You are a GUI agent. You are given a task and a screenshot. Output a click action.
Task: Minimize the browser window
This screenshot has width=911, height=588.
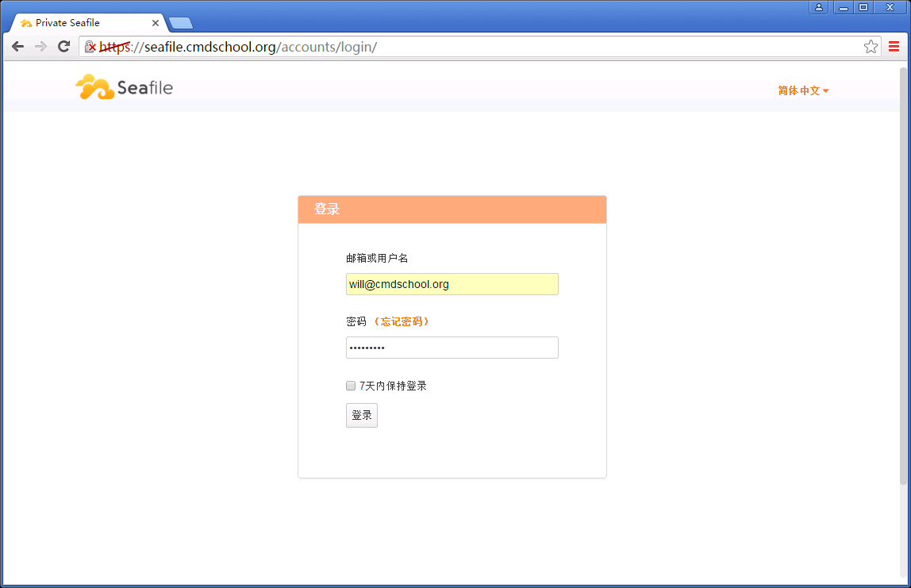pyautogui.click(x=843, y=7)
